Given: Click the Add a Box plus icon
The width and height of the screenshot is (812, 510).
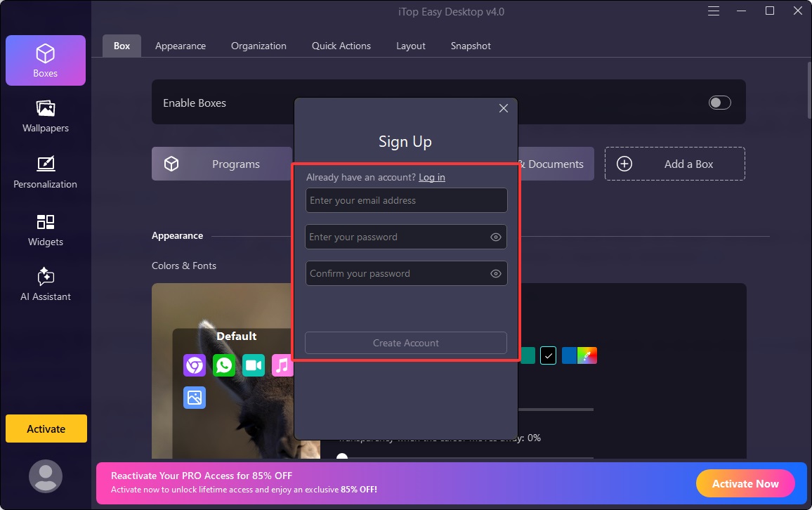Looking at the screenshot, I should (x=624, y=164).
